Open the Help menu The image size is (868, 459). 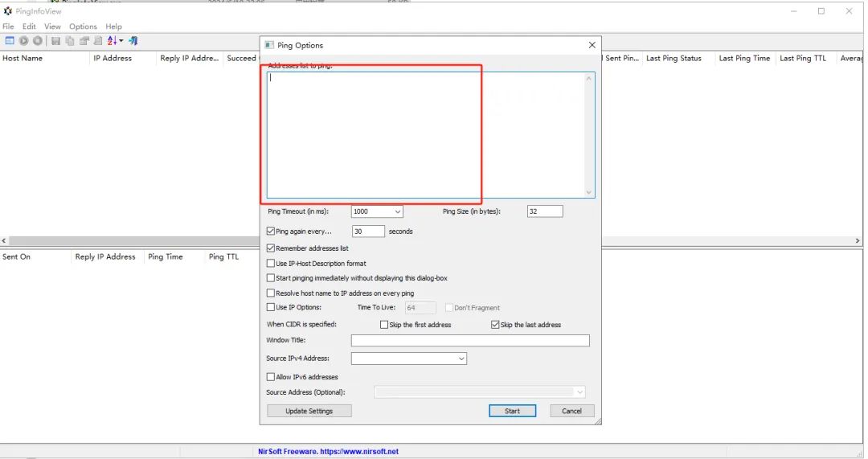click(113, 27)
